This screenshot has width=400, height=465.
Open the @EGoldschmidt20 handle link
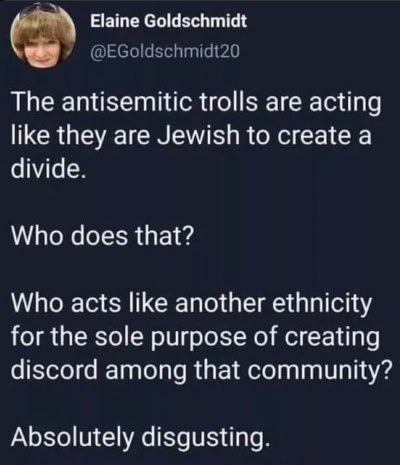tap(165, 51)
